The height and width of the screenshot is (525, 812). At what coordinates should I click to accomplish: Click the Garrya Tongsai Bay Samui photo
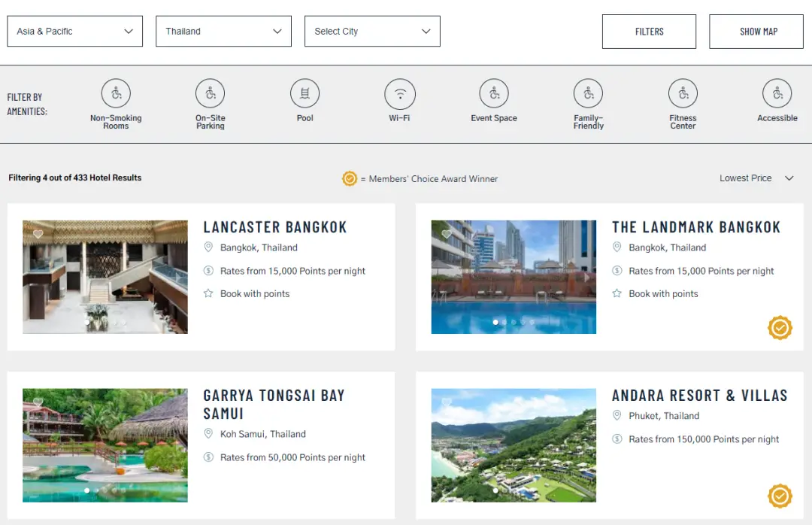coord(105,445)
